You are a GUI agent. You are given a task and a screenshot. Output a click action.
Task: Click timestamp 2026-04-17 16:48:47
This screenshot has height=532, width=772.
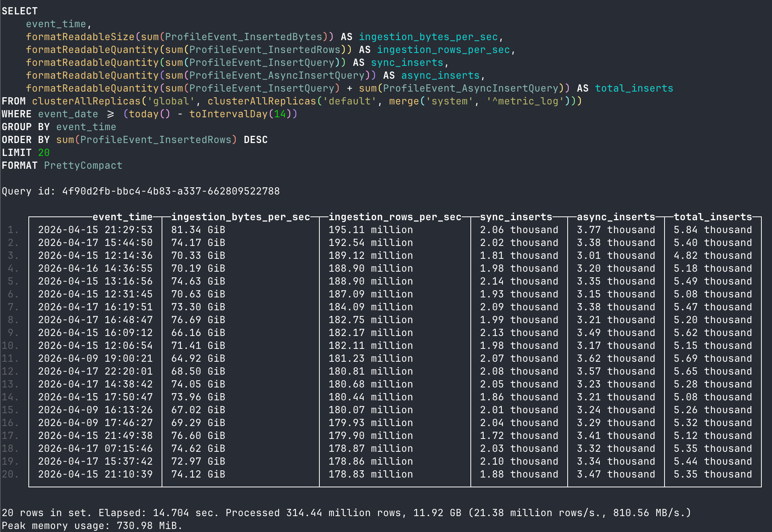(95, 320)
